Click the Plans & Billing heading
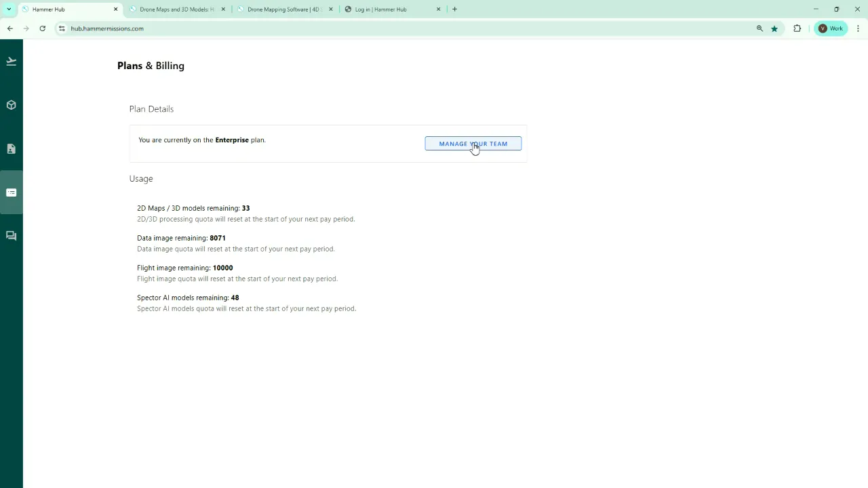 (151, 66)
